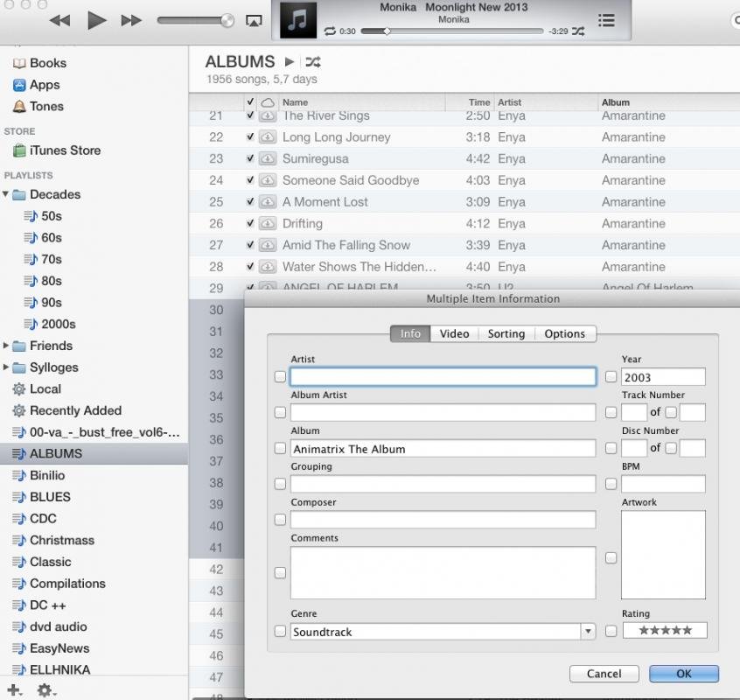740x700 pixels.
Task: Collapse the Decades playlist folder
Action: [7, 194]
